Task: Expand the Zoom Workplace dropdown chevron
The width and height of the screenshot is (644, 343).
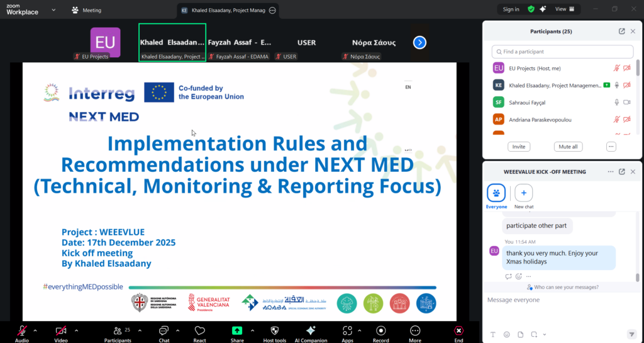Action: (53, 10)
